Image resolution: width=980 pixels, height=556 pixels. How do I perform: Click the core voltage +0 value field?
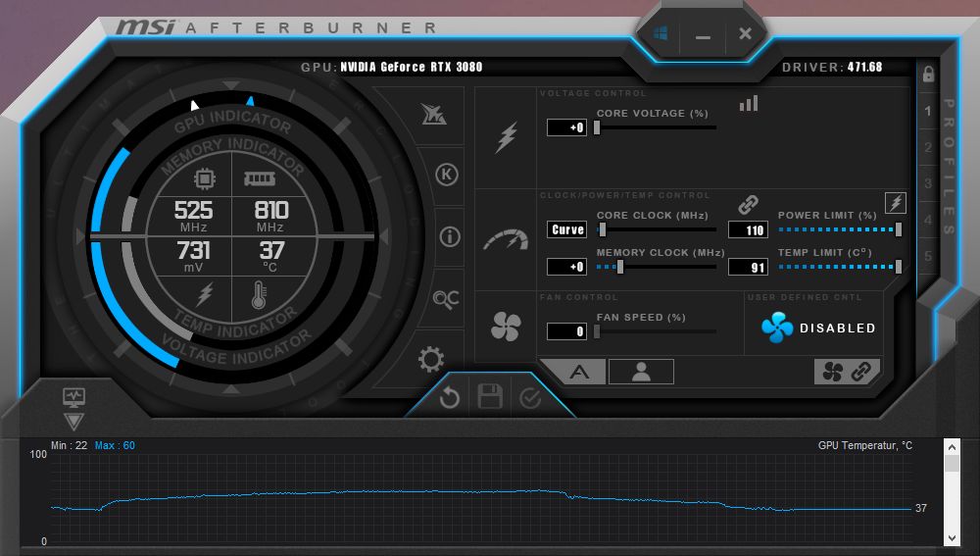[x=566, y=127]
